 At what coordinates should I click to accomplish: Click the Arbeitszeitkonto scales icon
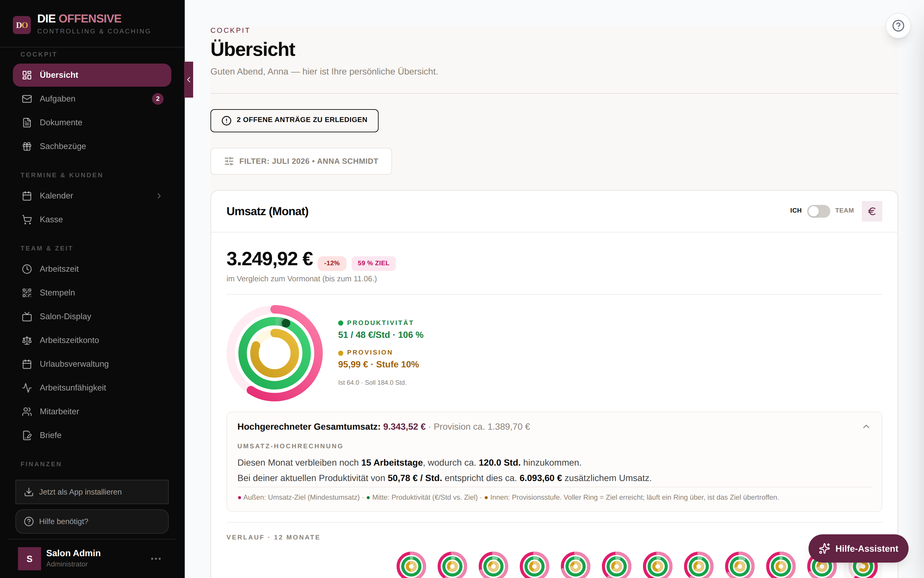(27, 340)
